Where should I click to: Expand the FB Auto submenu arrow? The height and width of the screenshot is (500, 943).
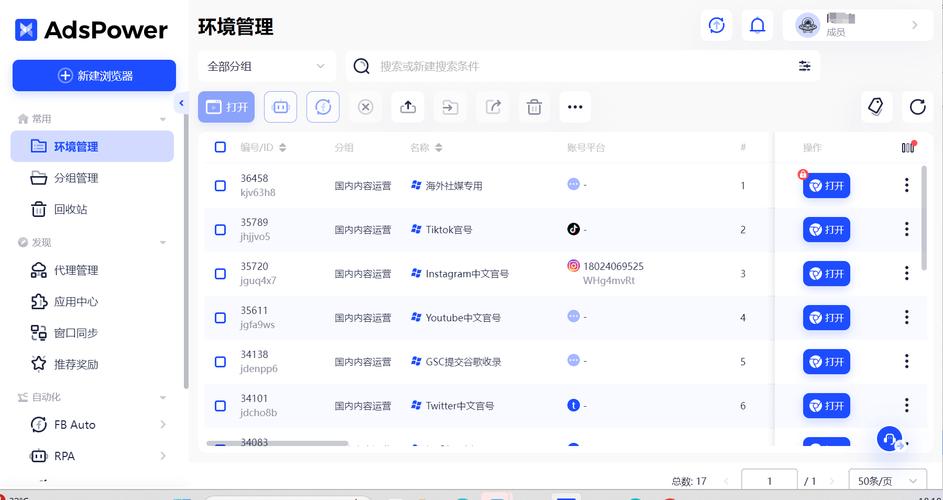pyautogui.click(x=163, y=425)
